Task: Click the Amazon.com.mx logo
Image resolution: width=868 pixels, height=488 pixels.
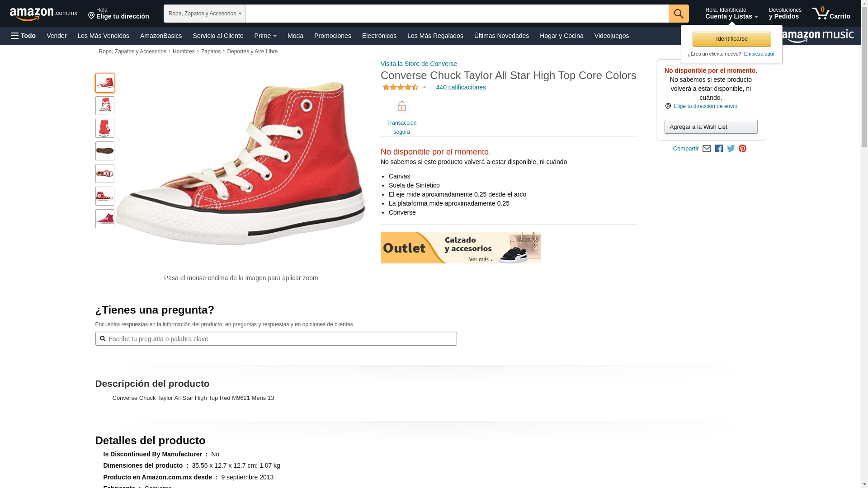Action: coord(43,14)
